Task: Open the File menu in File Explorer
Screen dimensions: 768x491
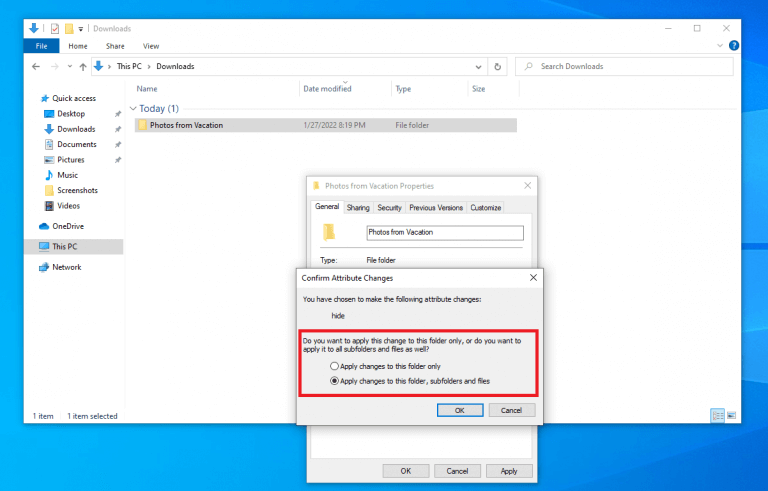Action: point(41,46)
